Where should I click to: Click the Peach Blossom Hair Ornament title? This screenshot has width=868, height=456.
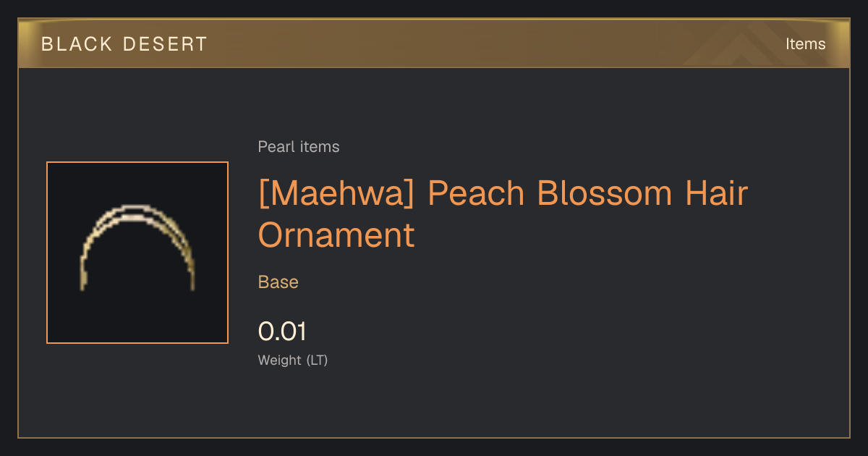tap(503, 214)
